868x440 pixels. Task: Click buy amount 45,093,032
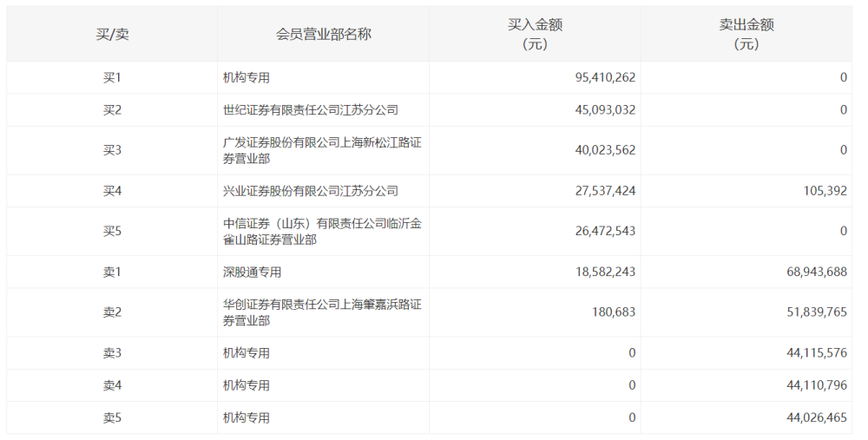[x=605, y=109]
